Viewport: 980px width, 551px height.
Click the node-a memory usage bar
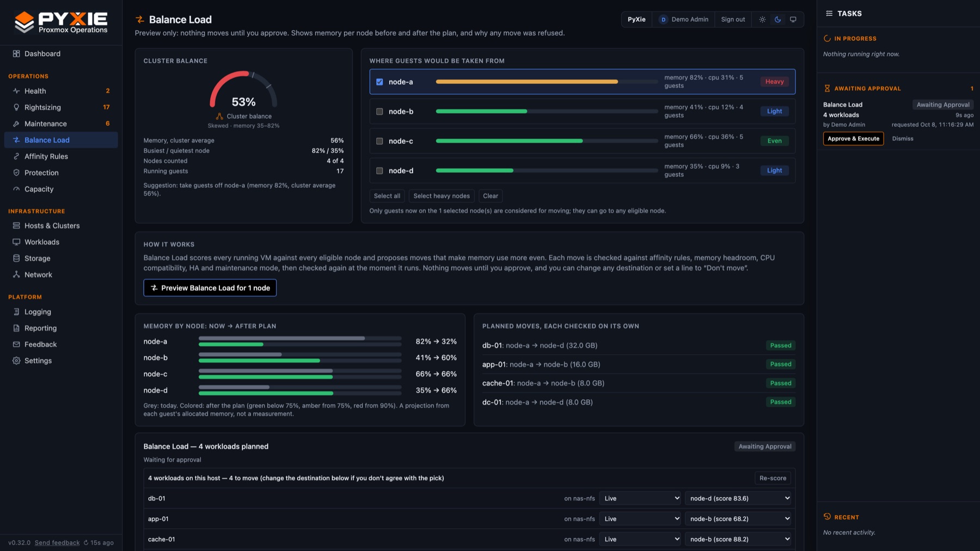pos(547,82)
